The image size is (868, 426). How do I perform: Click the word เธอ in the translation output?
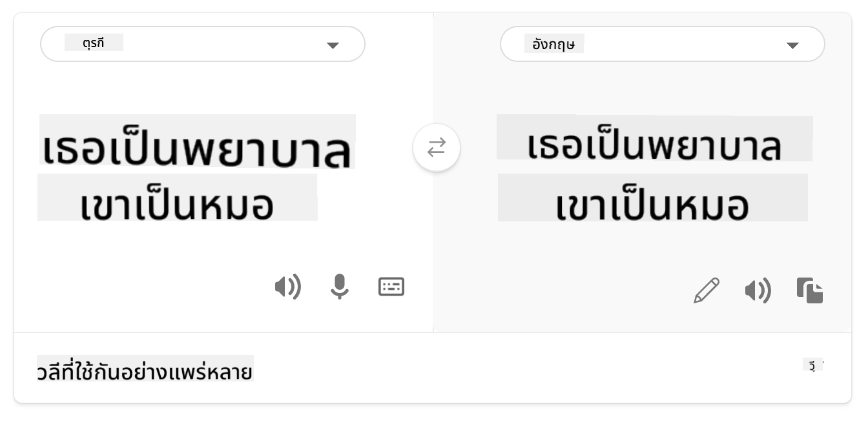point(550,146)
